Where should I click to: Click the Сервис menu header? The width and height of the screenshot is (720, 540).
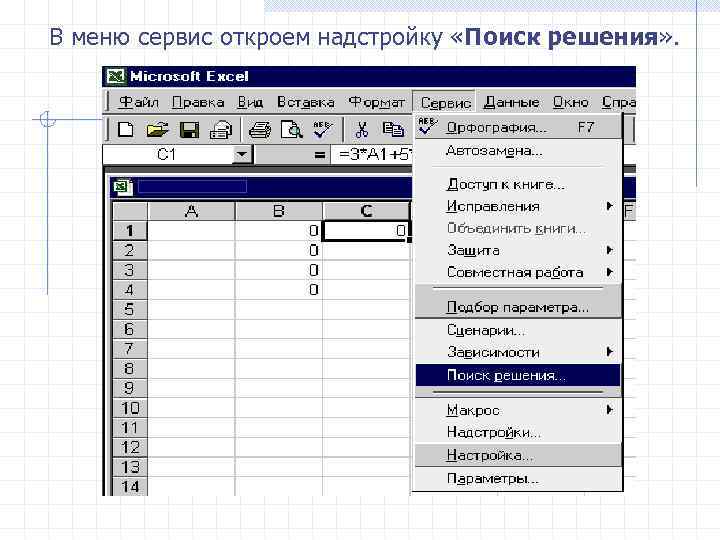(445, 102)
